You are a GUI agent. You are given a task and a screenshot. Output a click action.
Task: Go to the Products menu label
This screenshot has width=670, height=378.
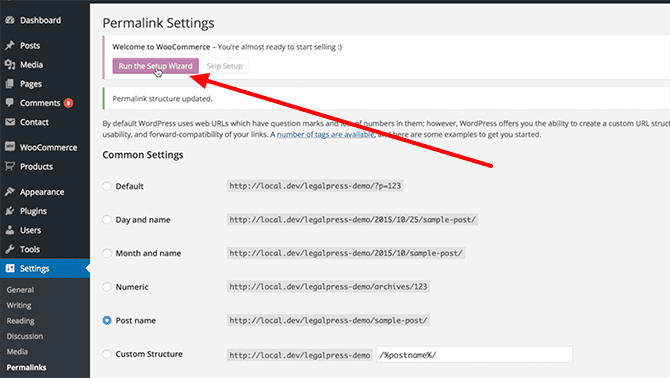(x=36, y=167)
